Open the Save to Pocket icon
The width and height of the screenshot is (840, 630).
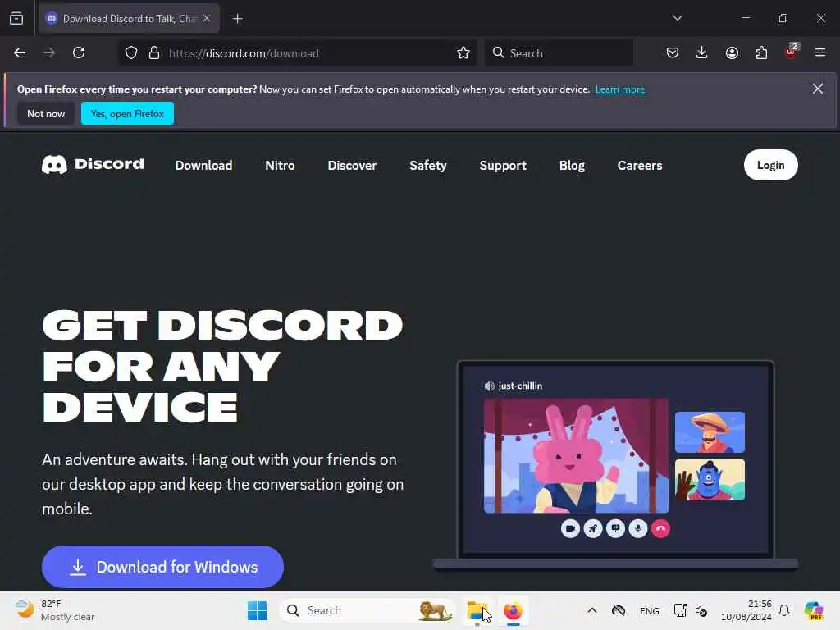[673, 53]
